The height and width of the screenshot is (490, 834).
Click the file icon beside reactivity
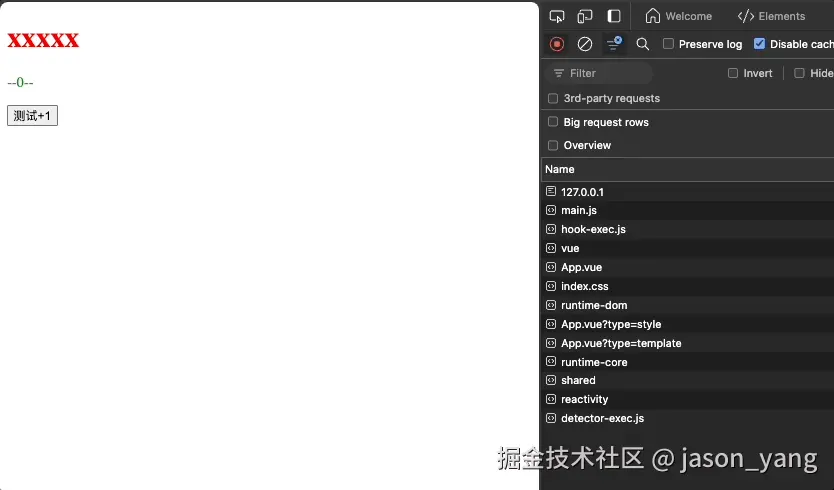[551, 399]
